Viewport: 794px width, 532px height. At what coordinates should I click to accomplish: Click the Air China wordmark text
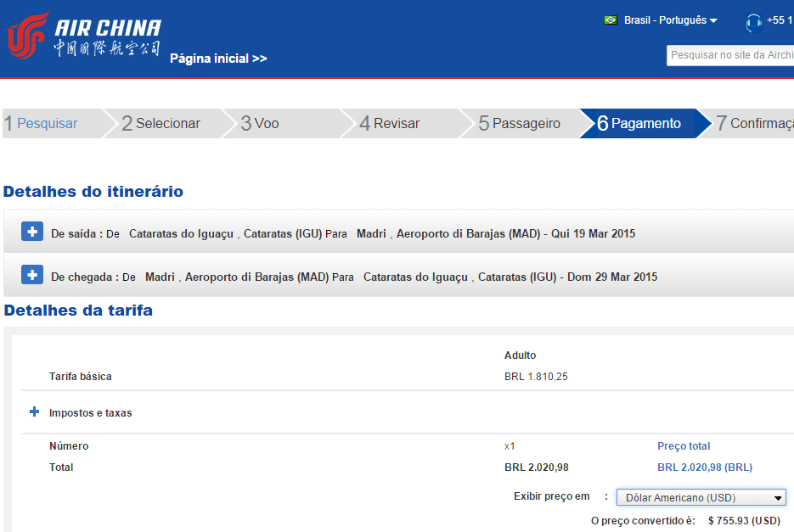(x=108, y=36)
